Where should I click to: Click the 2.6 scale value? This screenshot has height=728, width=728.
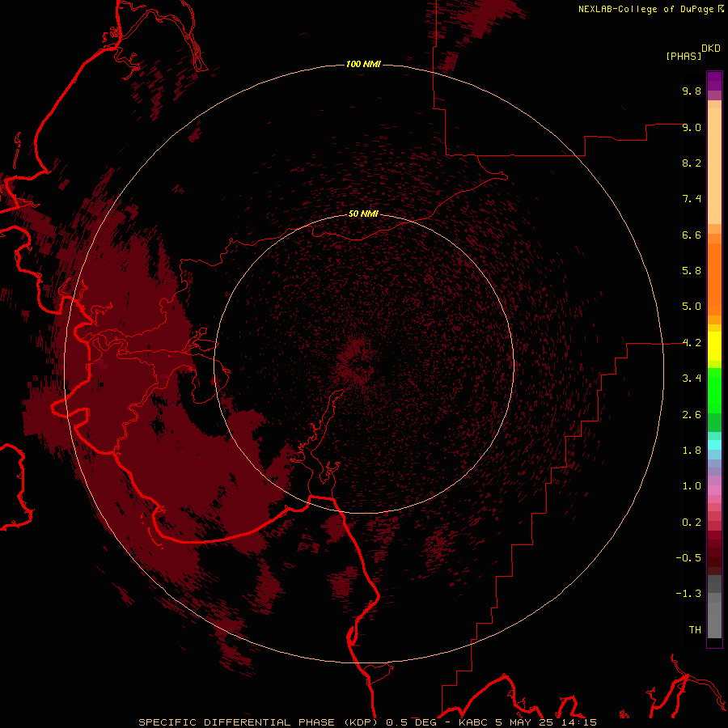[x=692, y=415]
